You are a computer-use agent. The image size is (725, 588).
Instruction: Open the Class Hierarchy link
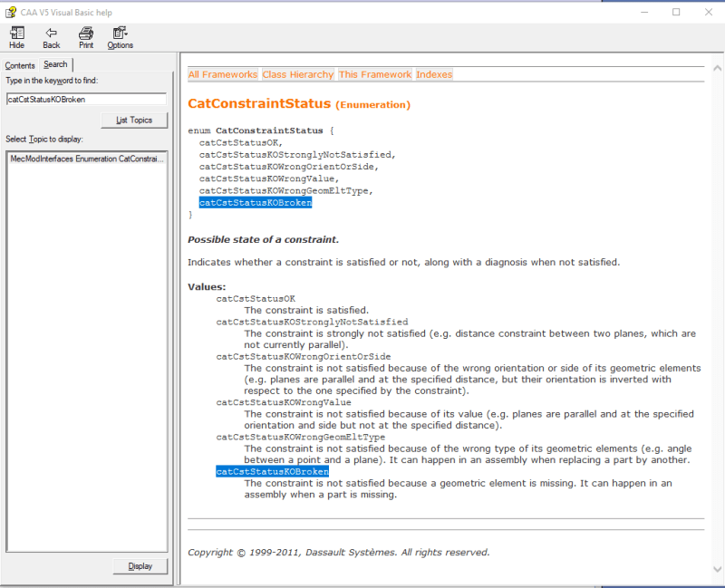click(x=298, y=74)
